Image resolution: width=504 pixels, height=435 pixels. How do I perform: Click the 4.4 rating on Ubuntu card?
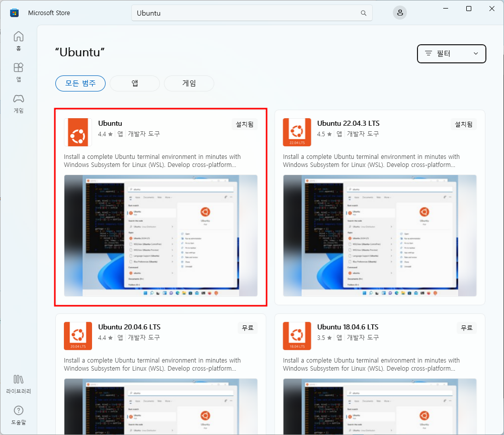[105, 134]
